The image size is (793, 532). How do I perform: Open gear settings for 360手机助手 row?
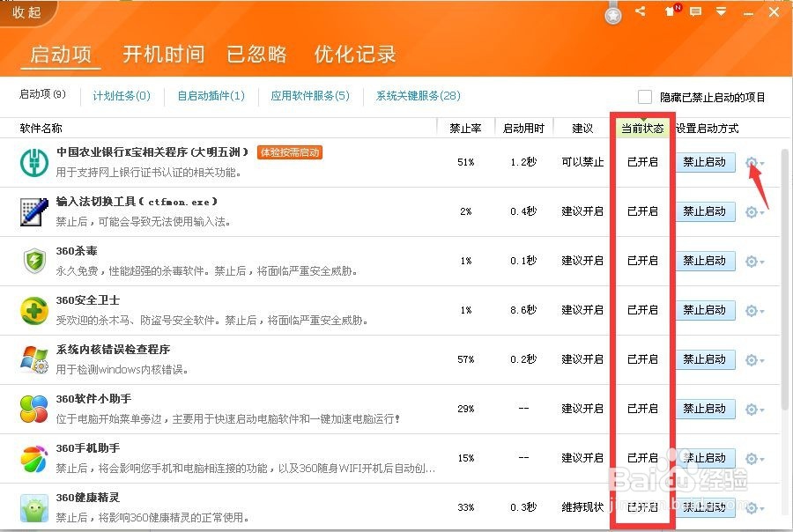tap(754, 459)
